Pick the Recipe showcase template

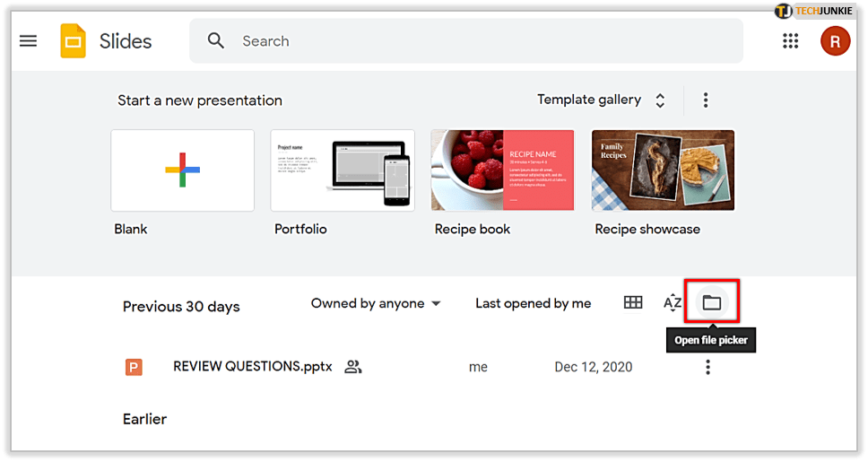[x=663, y=170]
